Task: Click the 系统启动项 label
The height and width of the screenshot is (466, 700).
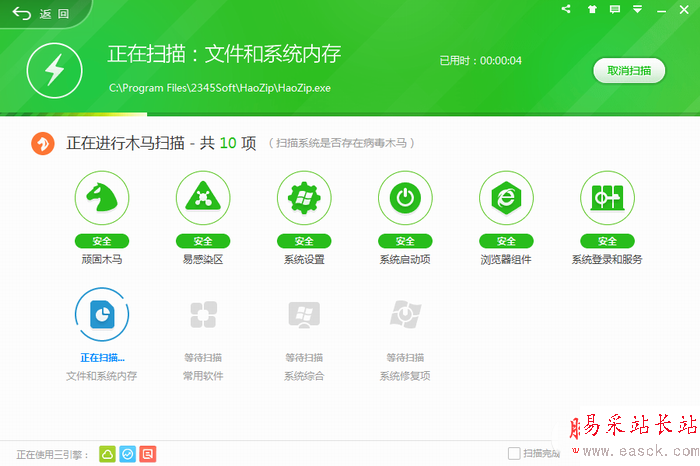Action: click(x=405, y=259)
